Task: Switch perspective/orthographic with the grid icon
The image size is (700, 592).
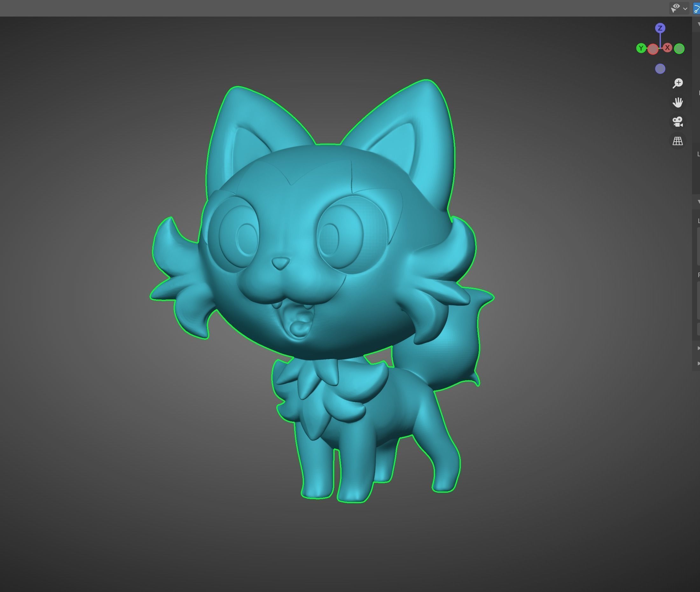Action: coord(677,141)
